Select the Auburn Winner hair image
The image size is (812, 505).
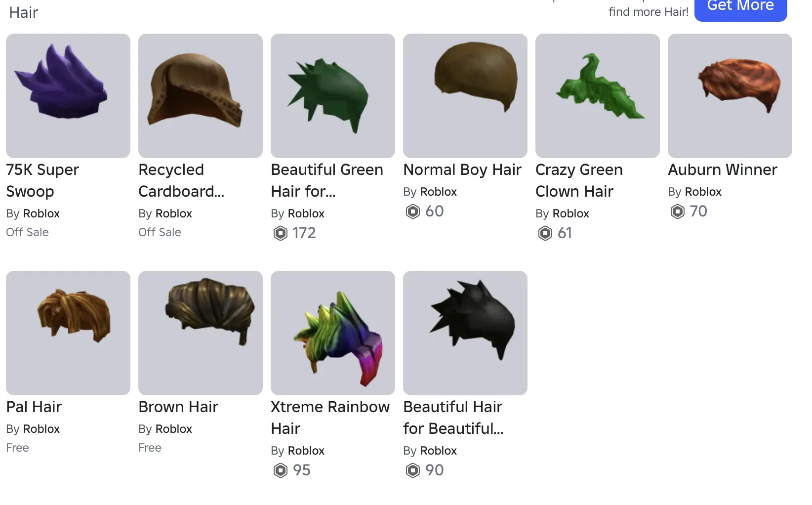point(730,96)
